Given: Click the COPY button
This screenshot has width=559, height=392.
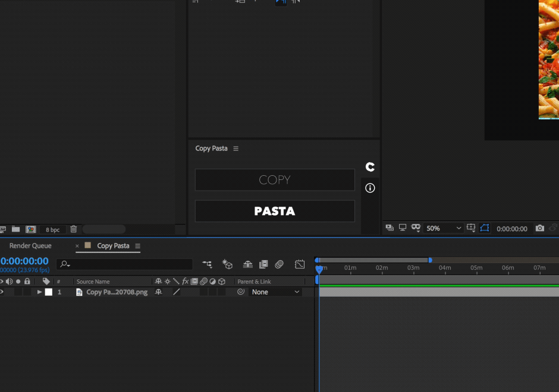Looking at the screenshot, I should tap(275, 180).
